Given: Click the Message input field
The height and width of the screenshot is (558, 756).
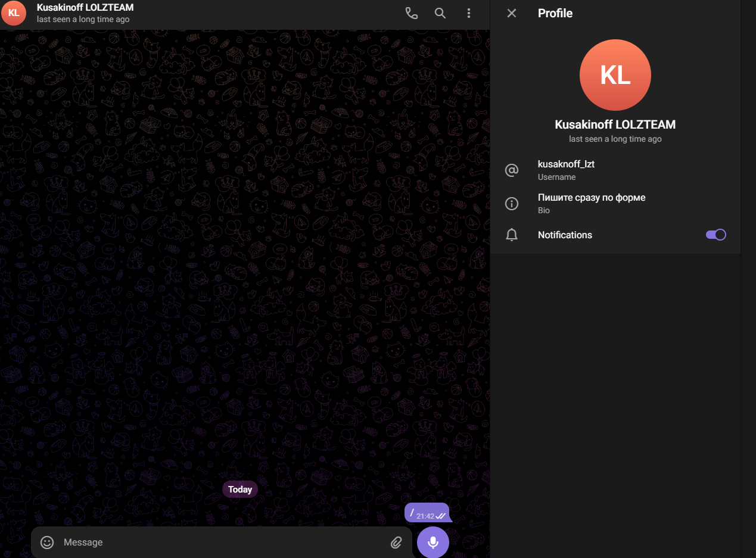Looking at the screenshot, I should pyautogui.click(x=222, y=543).
